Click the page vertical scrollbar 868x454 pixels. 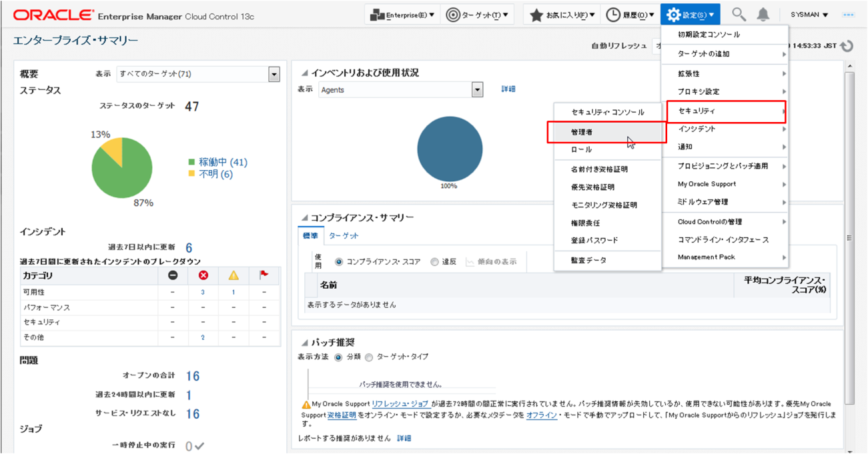pos(849,237)
